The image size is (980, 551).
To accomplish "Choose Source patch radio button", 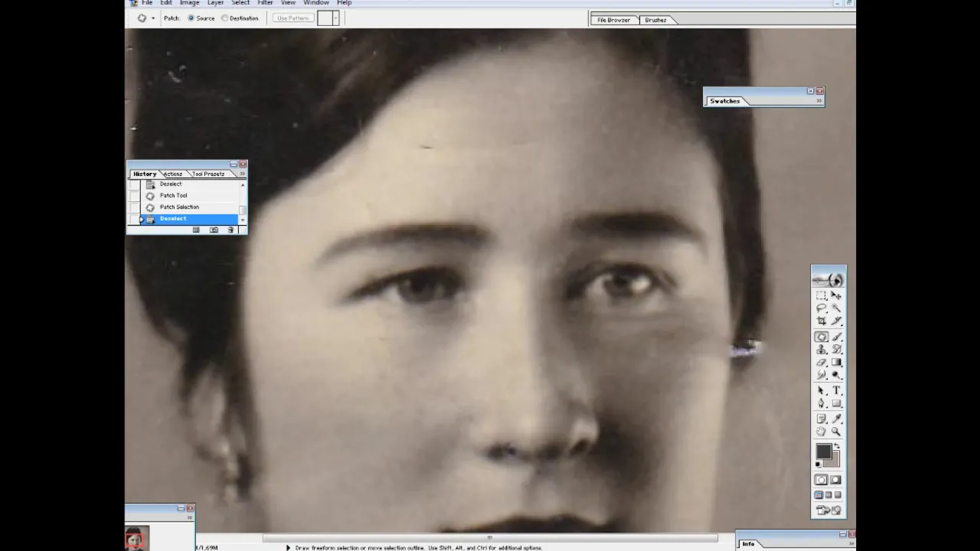I will click(191, 18).
